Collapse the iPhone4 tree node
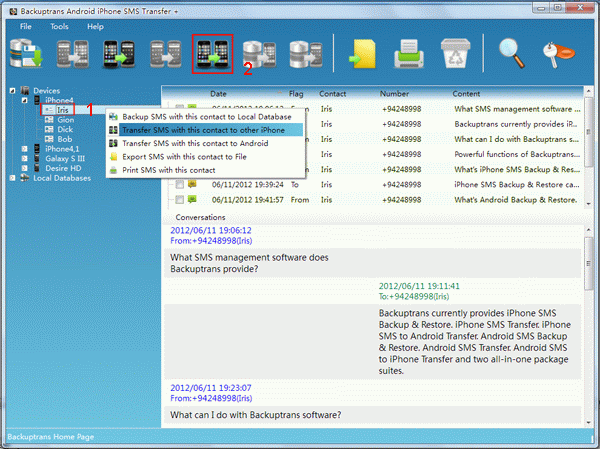The height and width of the screenshot is (449, 600). click(24, 100)
